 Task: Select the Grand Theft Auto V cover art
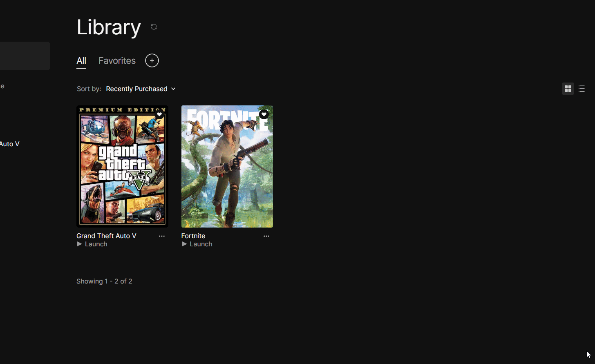point(122,166)
